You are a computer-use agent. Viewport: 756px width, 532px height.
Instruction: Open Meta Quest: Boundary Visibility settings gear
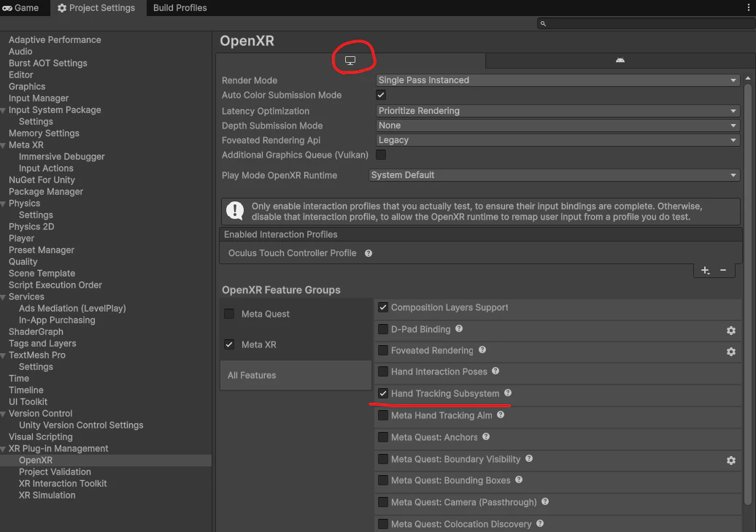click(731, 460)
